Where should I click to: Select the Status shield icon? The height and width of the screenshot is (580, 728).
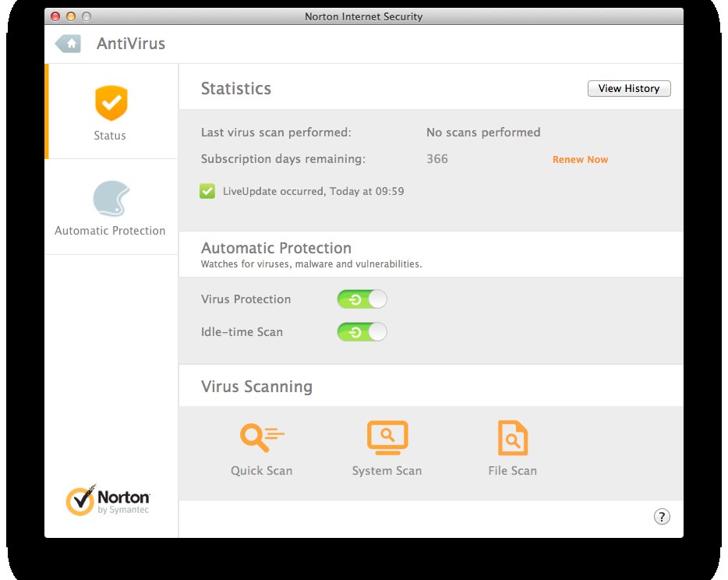(x=111, y=103)
